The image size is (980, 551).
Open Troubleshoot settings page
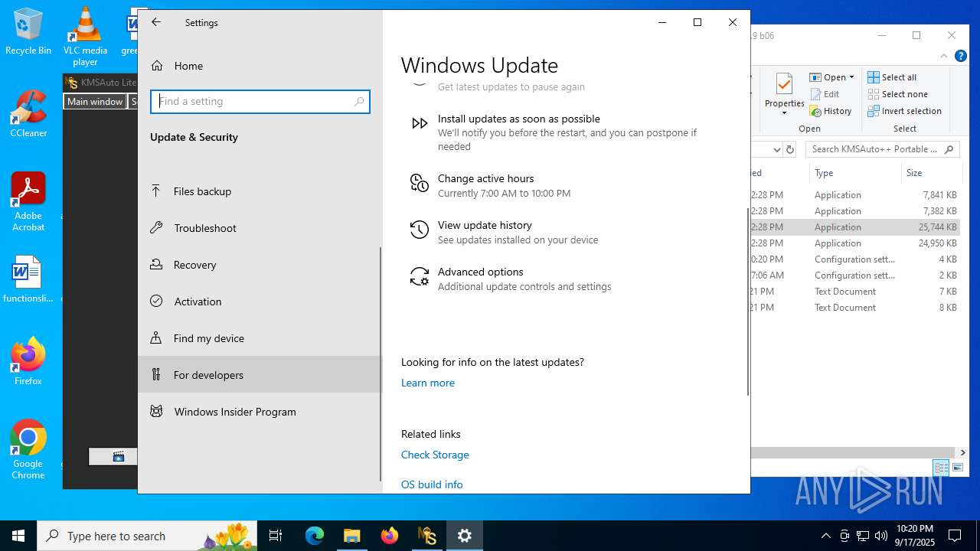[x=260, y=228]
